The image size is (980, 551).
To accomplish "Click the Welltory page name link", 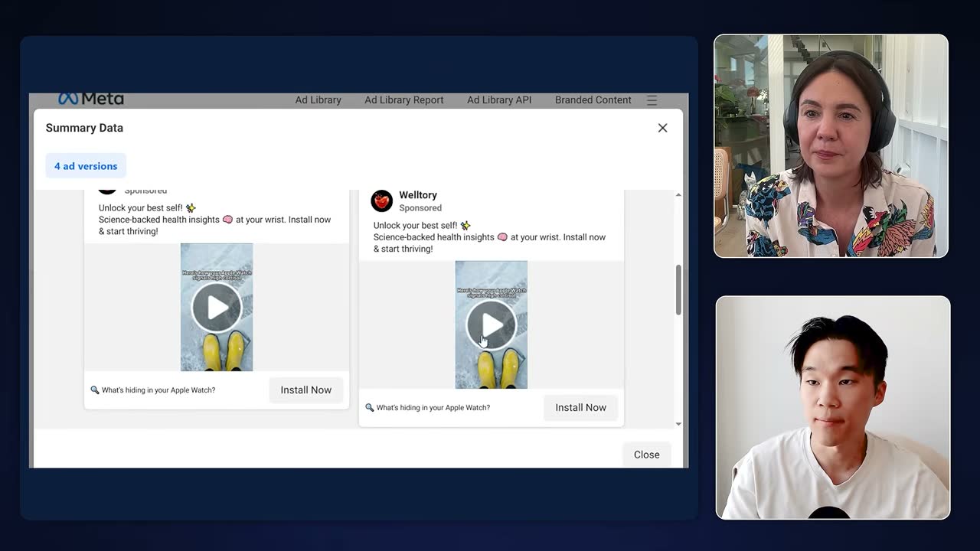I will point(418,195).
